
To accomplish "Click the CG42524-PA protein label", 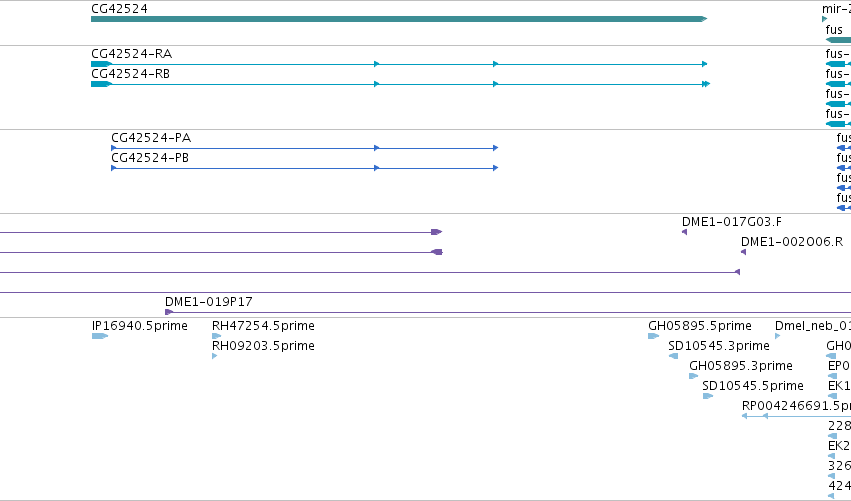I will click(x=151, y=138).
